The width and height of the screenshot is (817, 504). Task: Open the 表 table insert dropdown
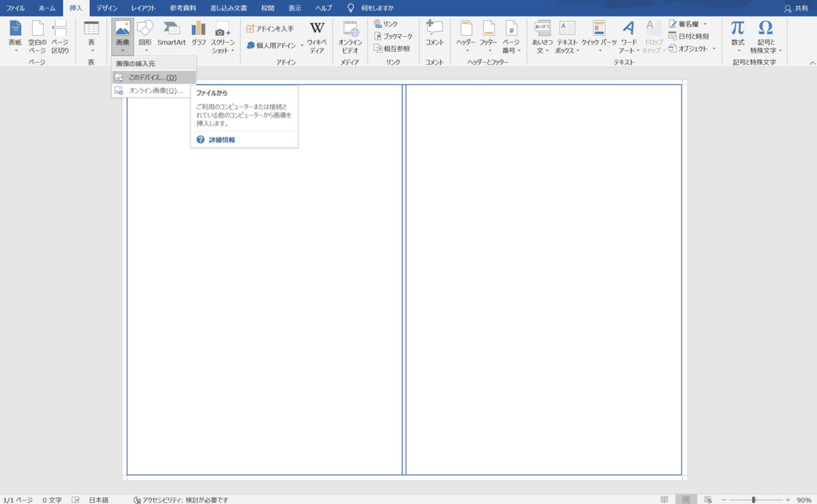pos(91,37)
